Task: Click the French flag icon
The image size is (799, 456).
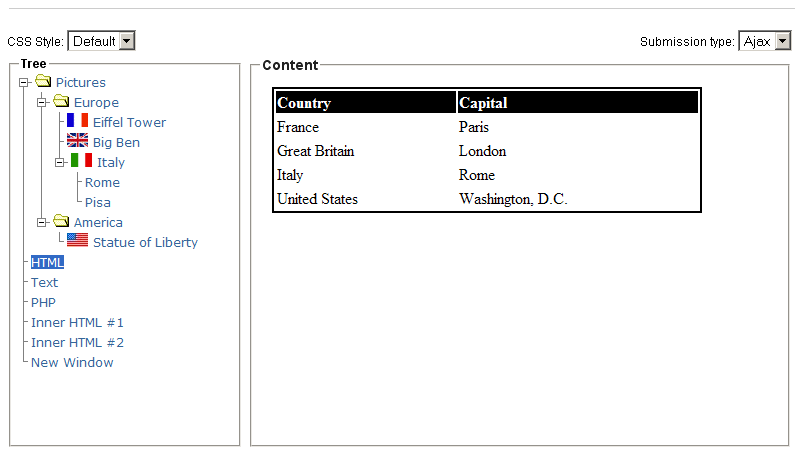Action: click(77, 121)
